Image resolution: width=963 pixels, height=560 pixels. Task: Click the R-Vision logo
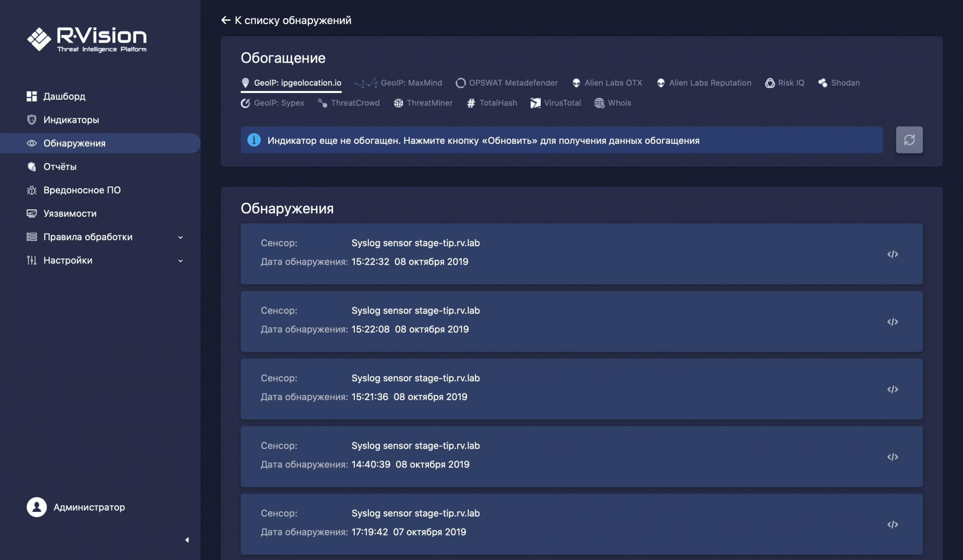87,39
